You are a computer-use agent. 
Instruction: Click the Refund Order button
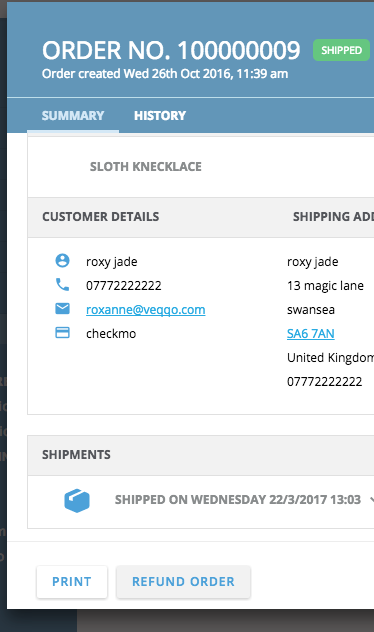tap(183, 582)
